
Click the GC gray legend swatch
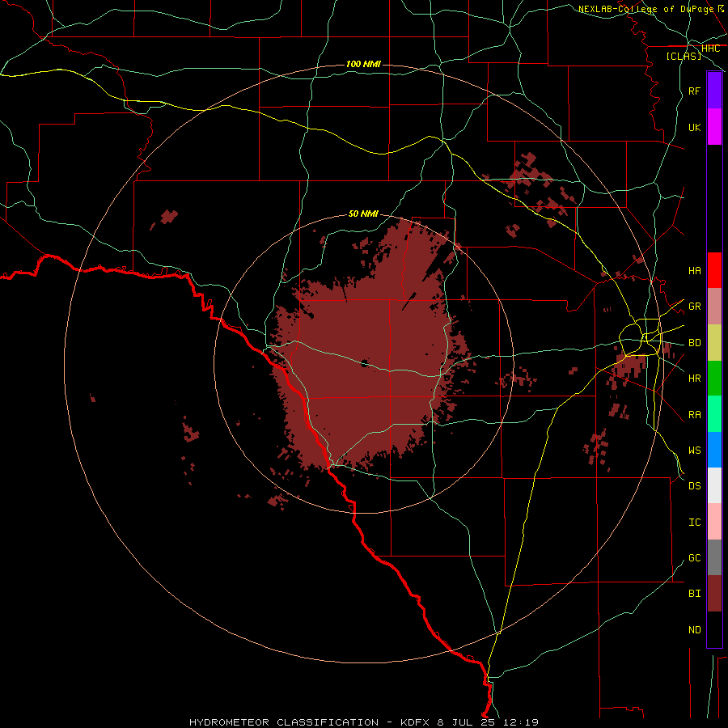(714, 557)
